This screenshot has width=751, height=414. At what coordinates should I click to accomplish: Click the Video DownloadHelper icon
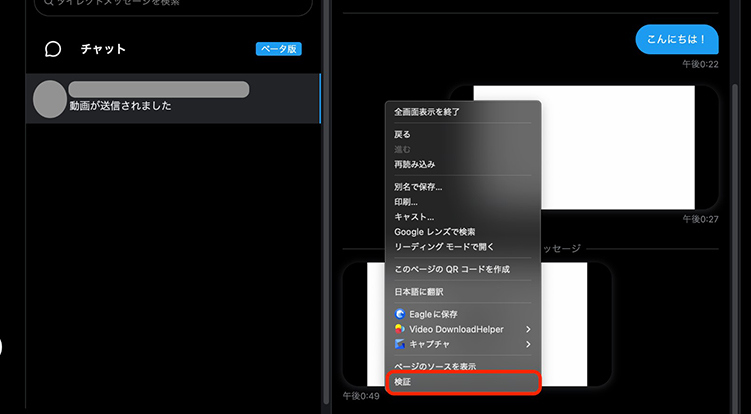point(399,329)
